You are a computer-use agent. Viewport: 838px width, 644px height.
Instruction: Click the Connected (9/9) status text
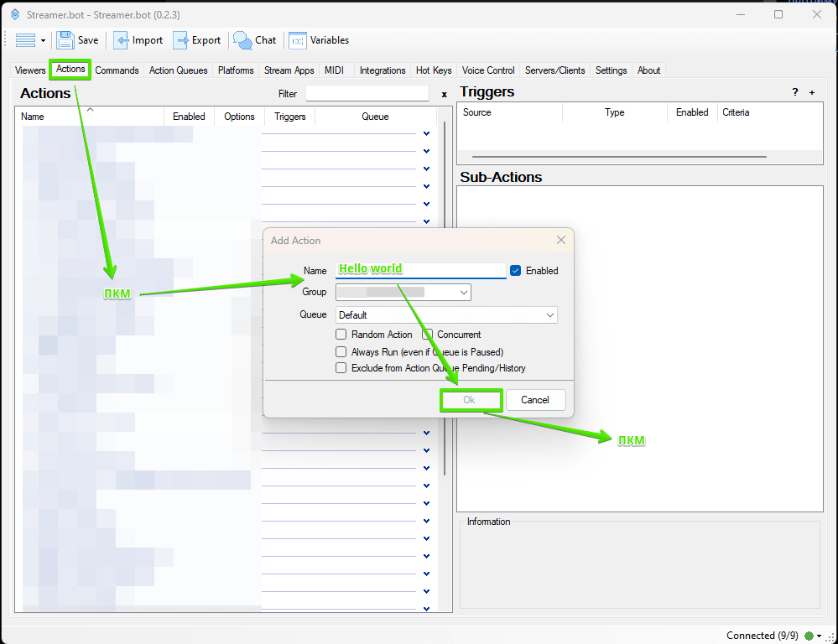763,636
